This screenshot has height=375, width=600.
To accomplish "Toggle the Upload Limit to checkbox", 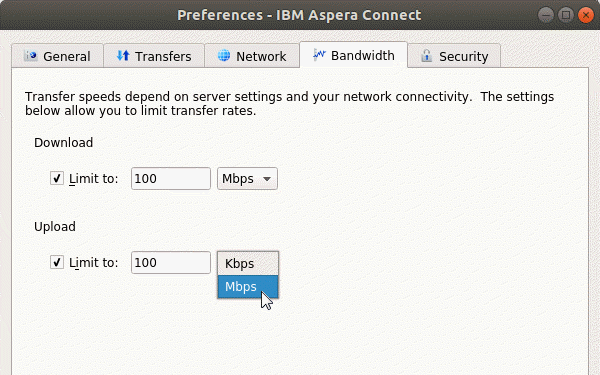I will pyautogui.click(x=57, y=262).
